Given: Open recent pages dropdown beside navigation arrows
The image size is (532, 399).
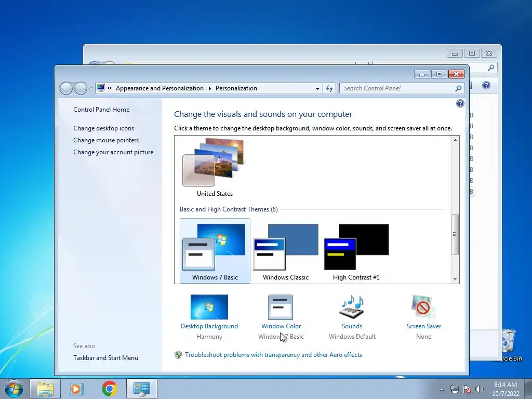Looking at the screenshot, I should click(91, 88).
